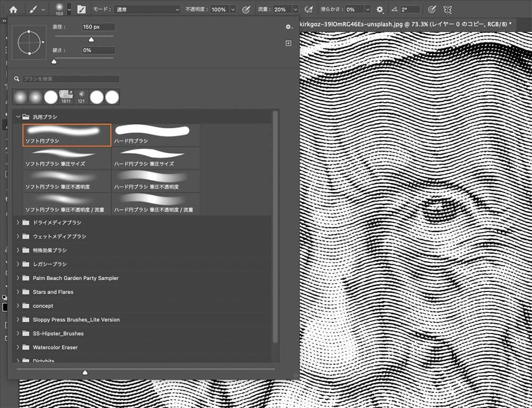
Task: Click the brush search magnifier icon
Action: coord(16,79)
